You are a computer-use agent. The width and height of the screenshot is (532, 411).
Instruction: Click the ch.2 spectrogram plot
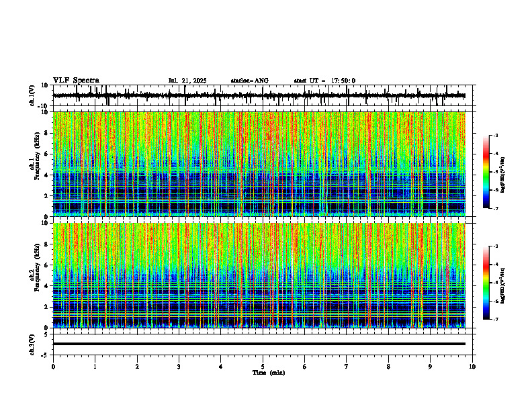[259, 275]
